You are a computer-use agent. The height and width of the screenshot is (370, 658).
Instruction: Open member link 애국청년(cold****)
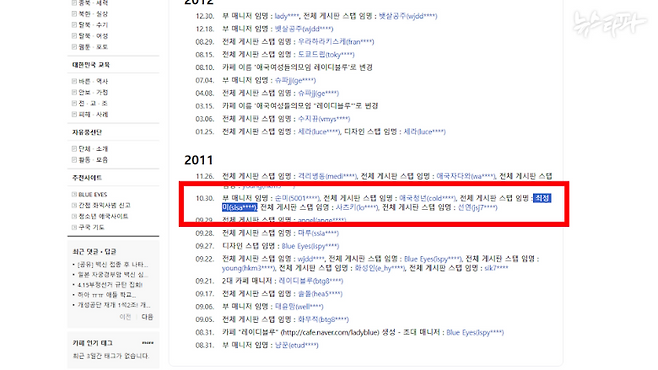click(x=427, y=198)
